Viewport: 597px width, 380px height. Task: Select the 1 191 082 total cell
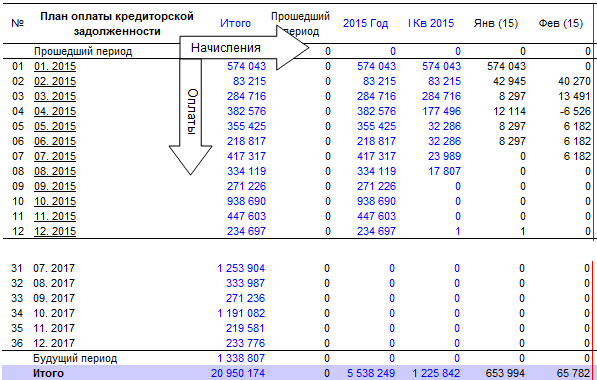click(241, 313)
